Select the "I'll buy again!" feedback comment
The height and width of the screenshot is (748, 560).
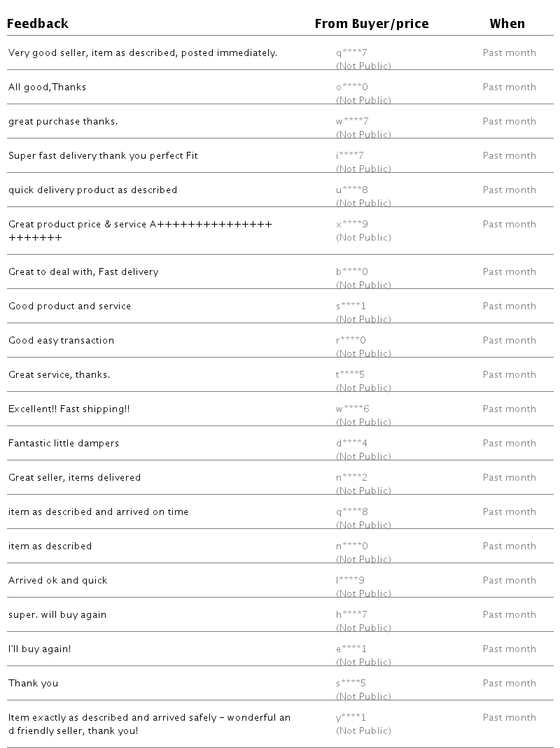40,649
